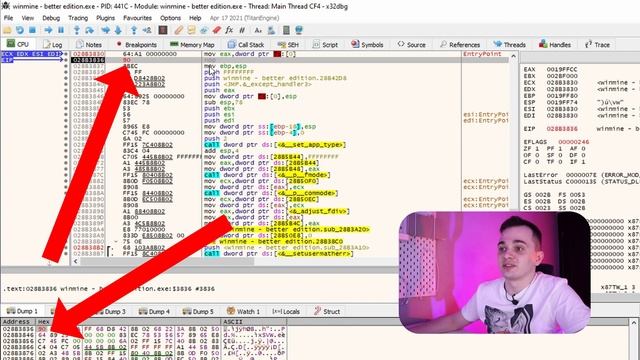The image size is (640, 360).
Task: Open the Help menu
Action: pos(195,18)
